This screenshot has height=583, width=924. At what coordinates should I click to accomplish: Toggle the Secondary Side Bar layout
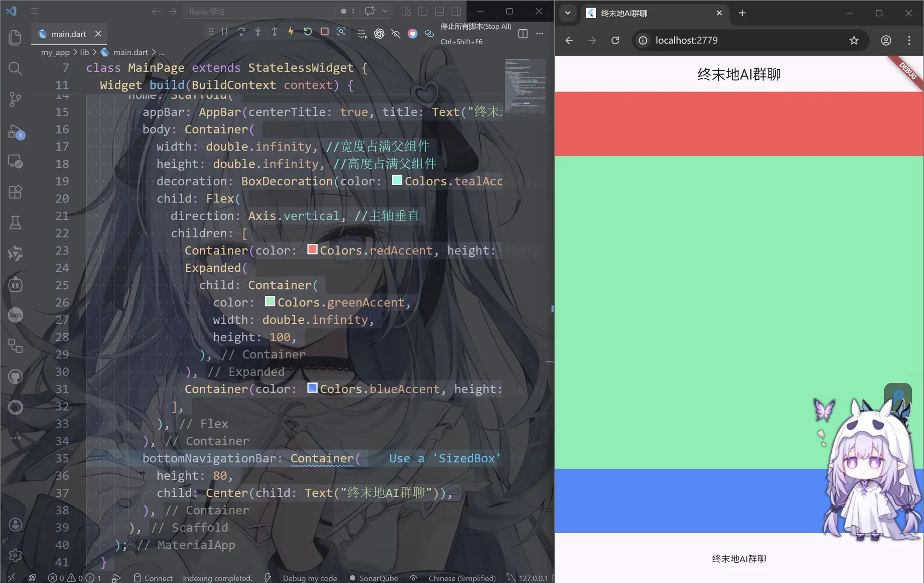coord(456,11)
